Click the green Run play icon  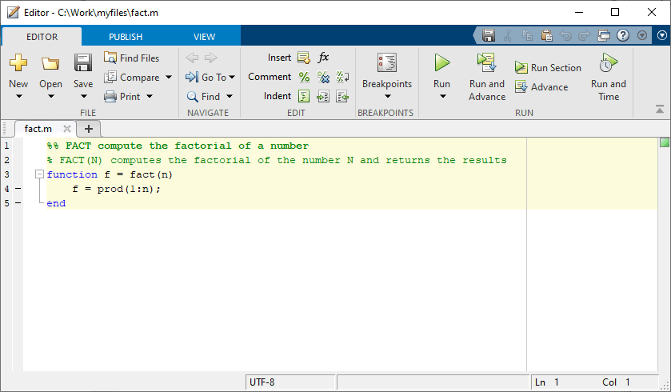click(442, 62)
